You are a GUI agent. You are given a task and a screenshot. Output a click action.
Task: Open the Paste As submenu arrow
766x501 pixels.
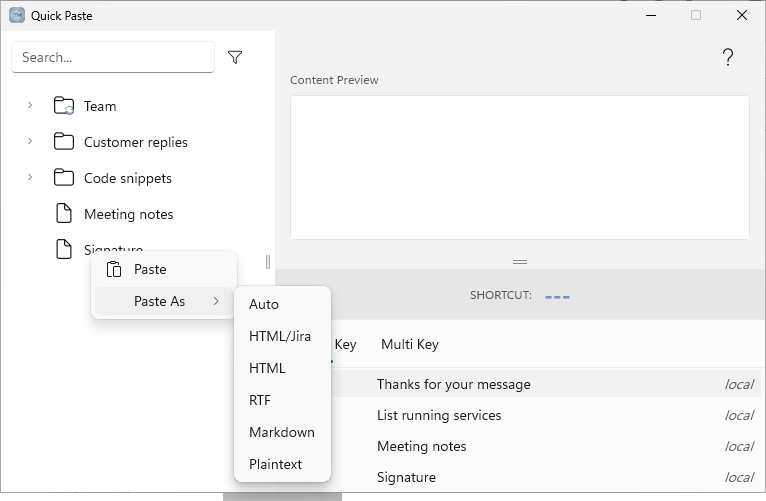pos(216,301)
